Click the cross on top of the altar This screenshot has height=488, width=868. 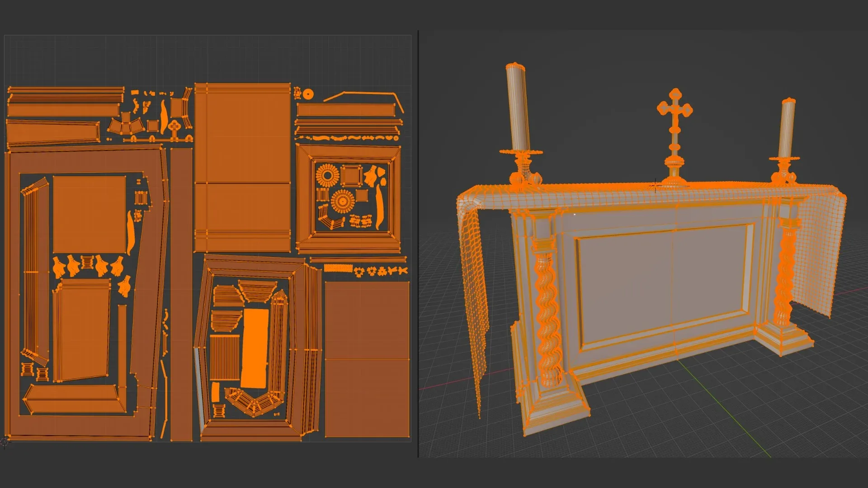click(675, 112)
